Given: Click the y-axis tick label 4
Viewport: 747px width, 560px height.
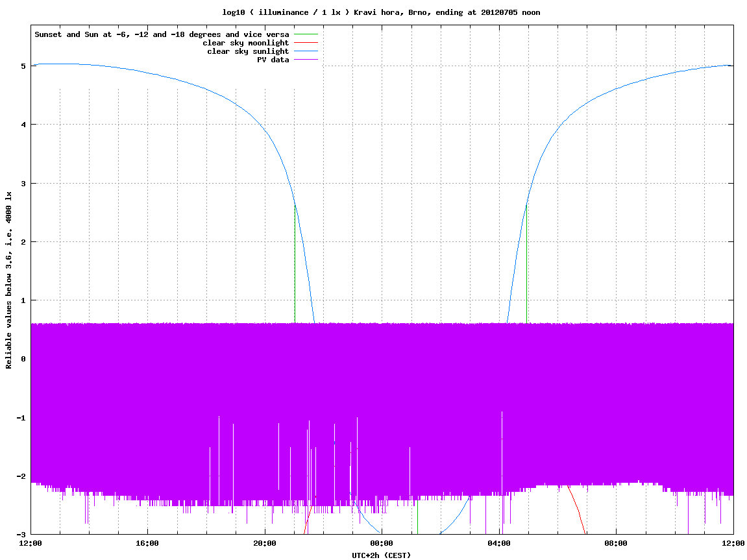Looking at the screenshot, I should click(23, 125).
